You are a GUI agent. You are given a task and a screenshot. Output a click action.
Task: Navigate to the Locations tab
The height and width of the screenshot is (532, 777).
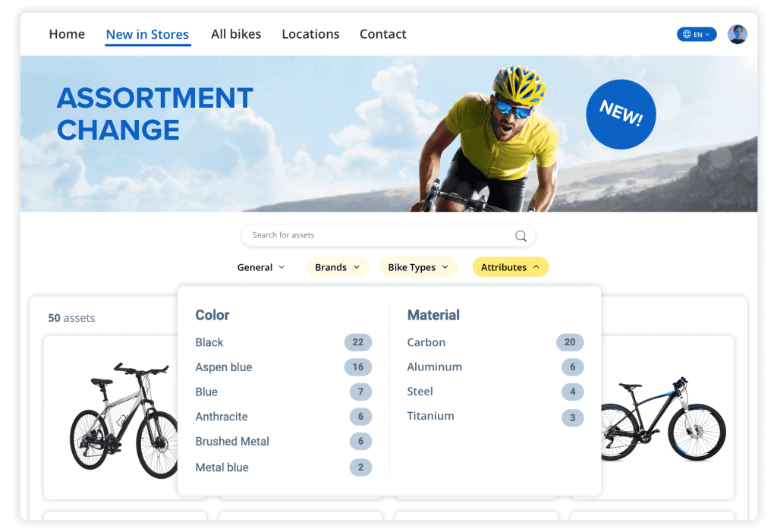(310, 33)
